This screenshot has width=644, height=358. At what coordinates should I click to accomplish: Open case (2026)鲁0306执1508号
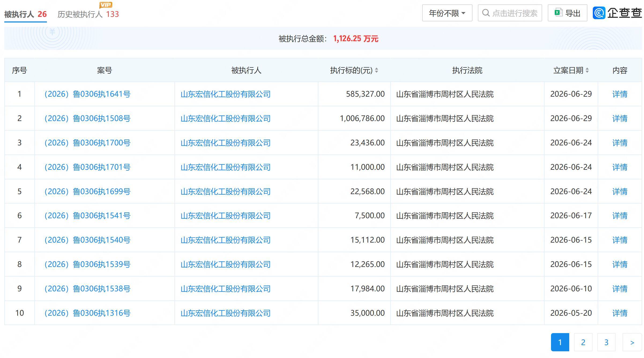(x=87, y=118)
